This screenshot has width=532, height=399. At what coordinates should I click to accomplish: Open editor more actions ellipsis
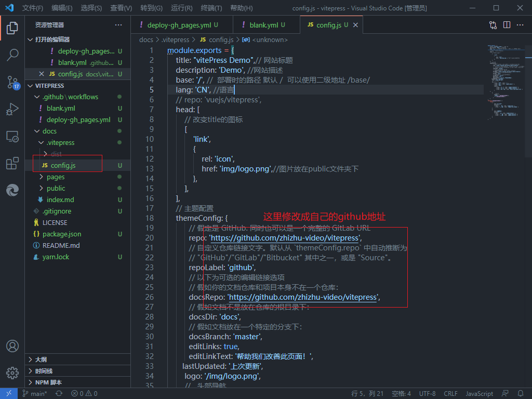click(520, 25)
